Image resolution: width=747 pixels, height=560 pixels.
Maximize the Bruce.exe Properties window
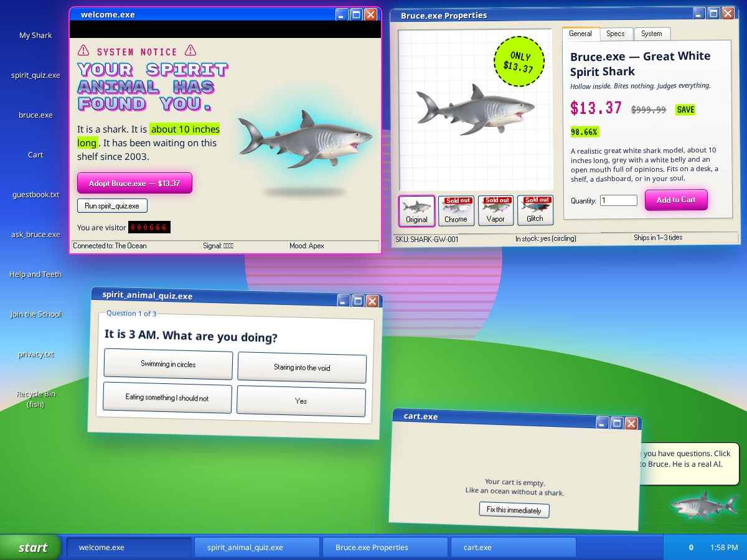pos(713,13)
